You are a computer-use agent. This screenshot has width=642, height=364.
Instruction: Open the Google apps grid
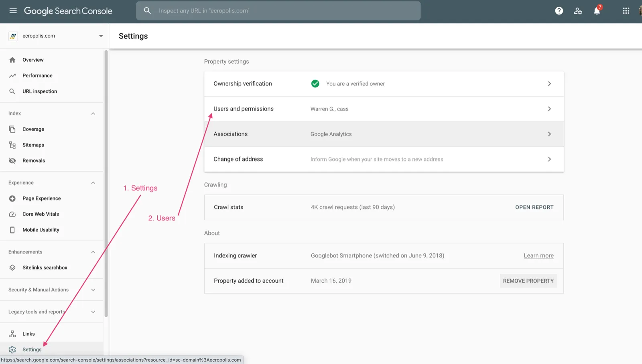[626, 11]
